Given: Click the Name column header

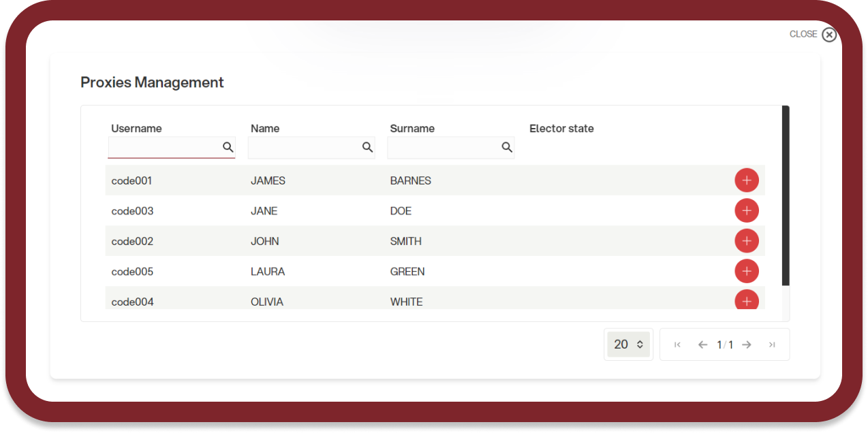Looking at the screenshot, I should pos(265,128).
